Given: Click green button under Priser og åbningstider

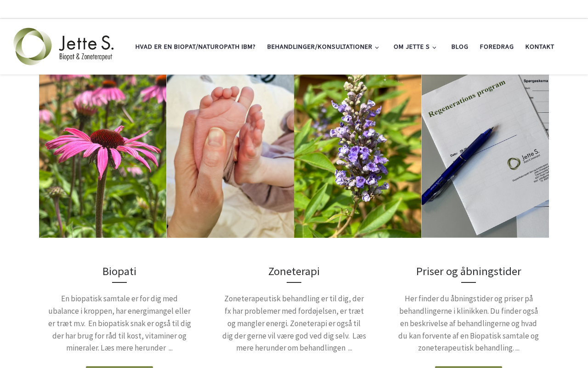Looking at the screenshot, I should tap(469, 367).
